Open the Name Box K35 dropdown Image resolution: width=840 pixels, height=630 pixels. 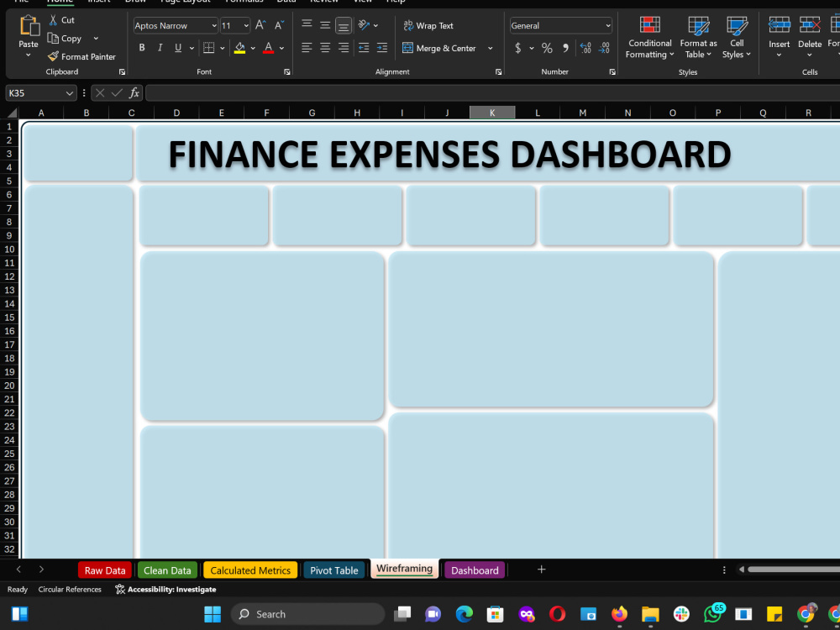(69, 92)
